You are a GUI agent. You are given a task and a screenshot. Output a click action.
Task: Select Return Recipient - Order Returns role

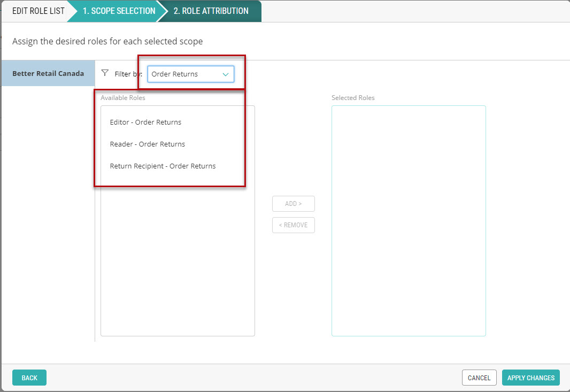click(163, 166)
